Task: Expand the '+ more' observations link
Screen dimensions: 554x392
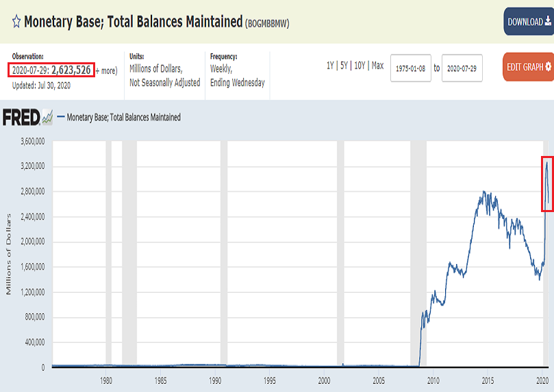Action: (x=106, y=70)
